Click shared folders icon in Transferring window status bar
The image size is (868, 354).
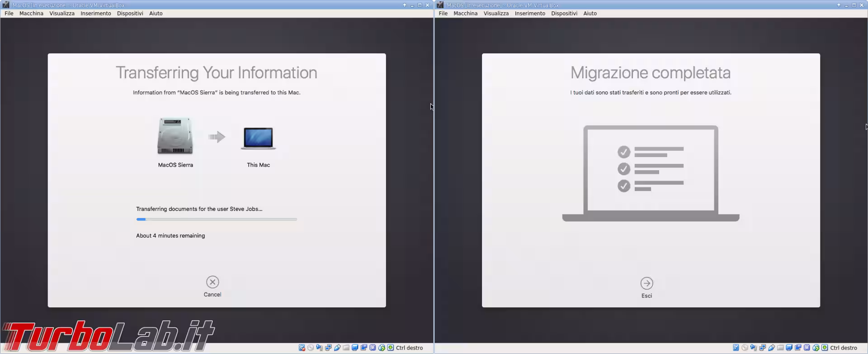[346, 348]
